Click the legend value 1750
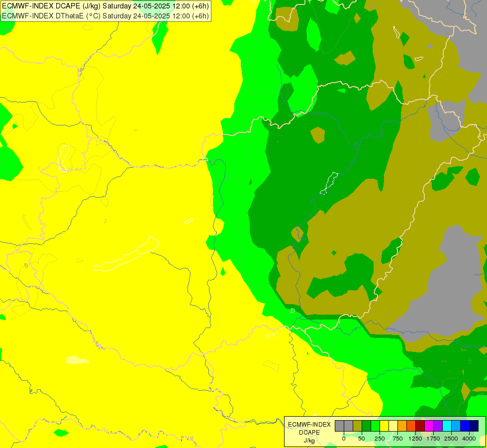This screenshot has height=448, width=487. [x=433, y=439]
